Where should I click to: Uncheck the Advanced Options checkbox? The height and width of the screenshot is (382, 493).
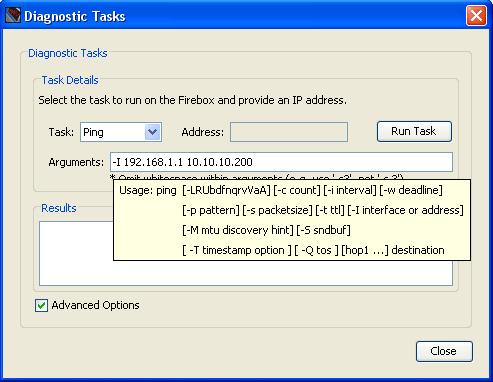[x=41, y=305]
